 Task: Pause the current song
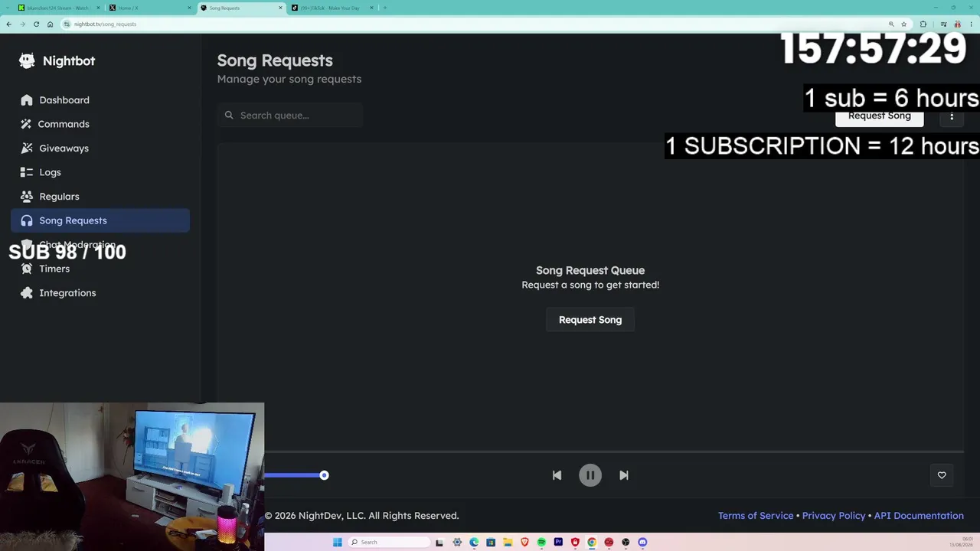(590, 475)
